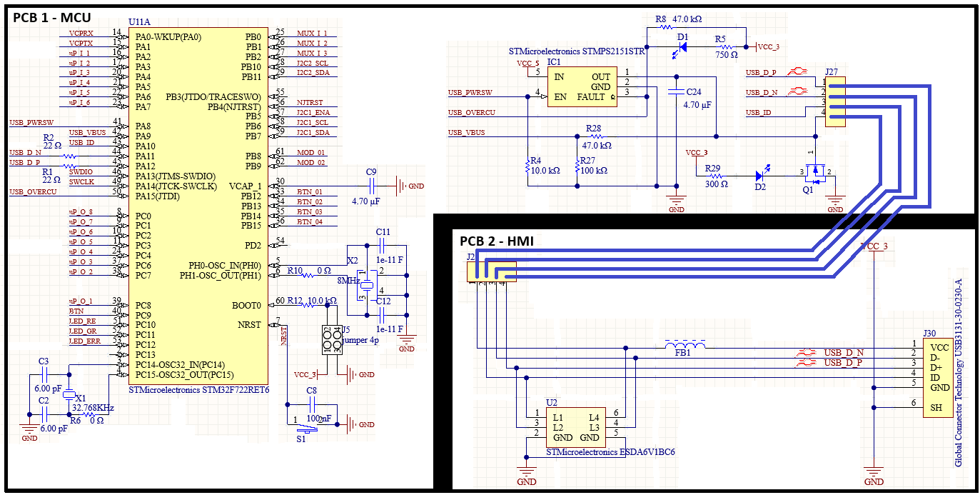Viewport: 980px width, 495px height.
Task: Click the GND symbol below C8
Action: point(350,424)
